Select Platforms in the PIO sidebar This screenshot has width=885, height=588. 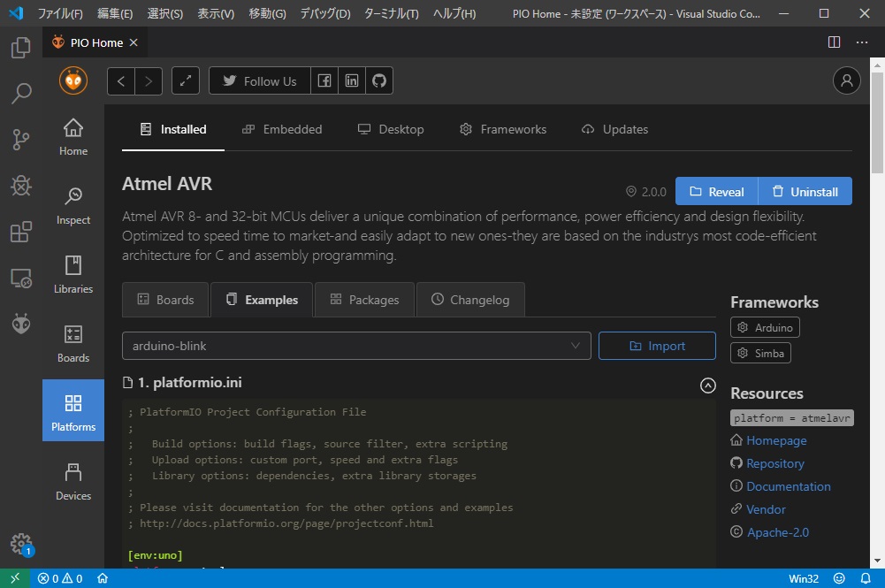click(73, 410)
